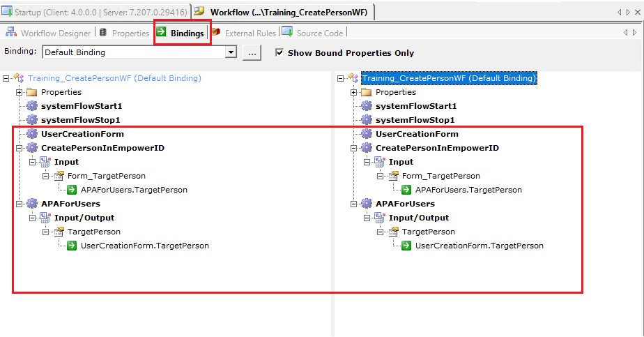Open the Binding dropdown list
This screenshot has width=644, height=337.
[x=231, y=52]
